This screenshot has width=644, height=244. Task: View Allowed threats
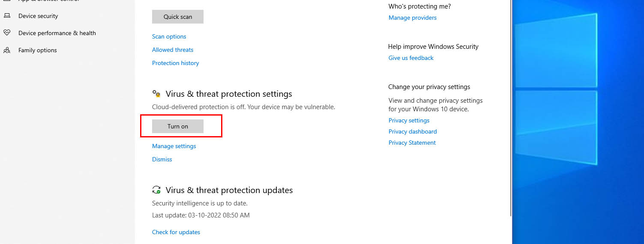click(173, 50)
